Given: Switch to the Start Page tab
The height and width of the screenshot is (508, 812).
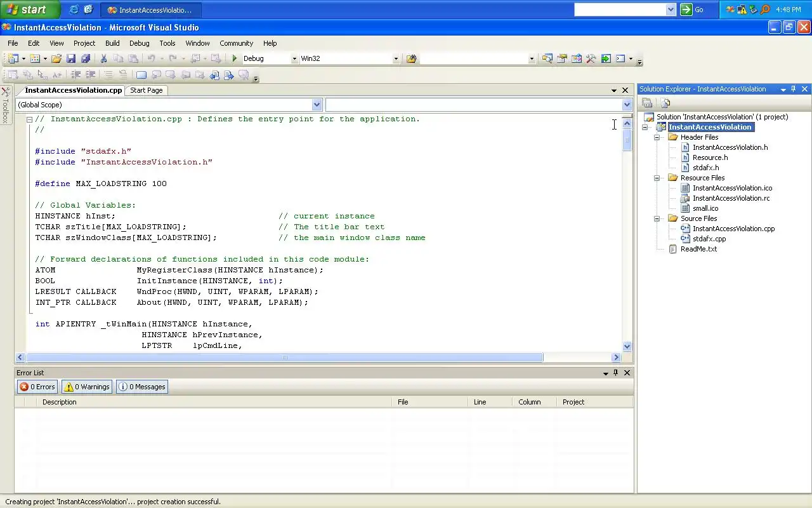Looking at the screenshot, I should tap(147, 90).
